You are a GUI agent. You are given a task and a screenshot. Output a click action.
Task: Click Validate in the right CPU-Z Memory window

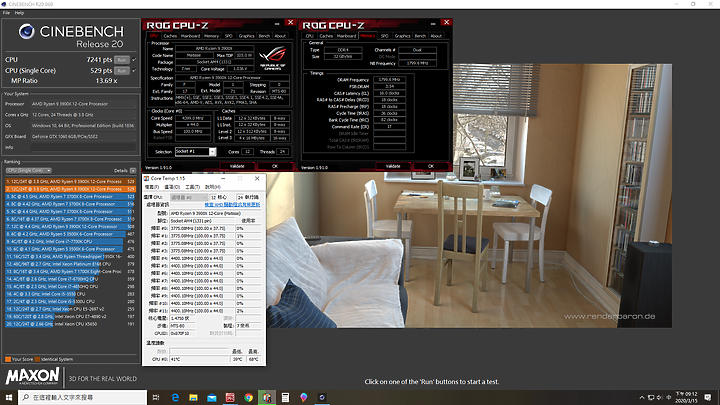point(393,166)
